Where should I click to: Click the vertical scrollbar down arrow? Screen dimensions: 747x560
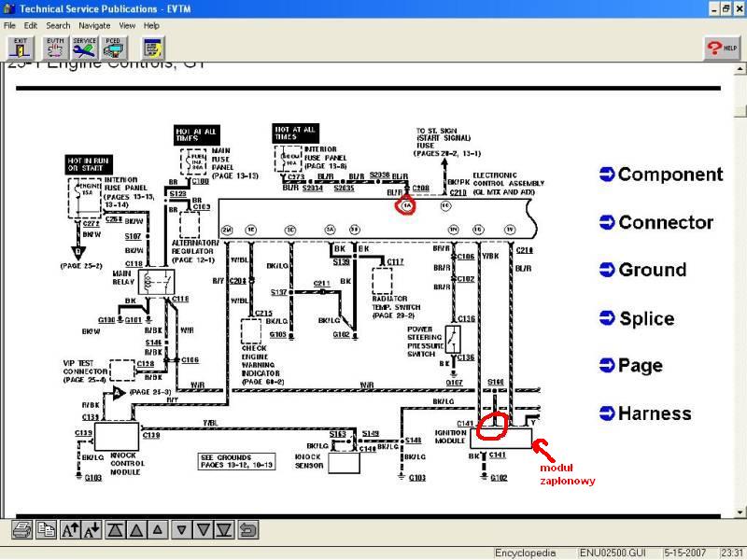click(x=740, y=512)
